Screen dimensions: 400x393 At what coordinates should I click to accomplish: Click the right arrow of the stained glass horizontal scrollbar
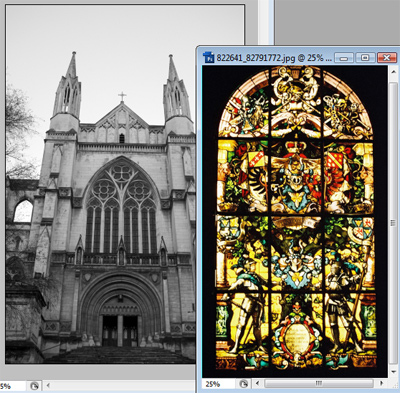[381, 384]
